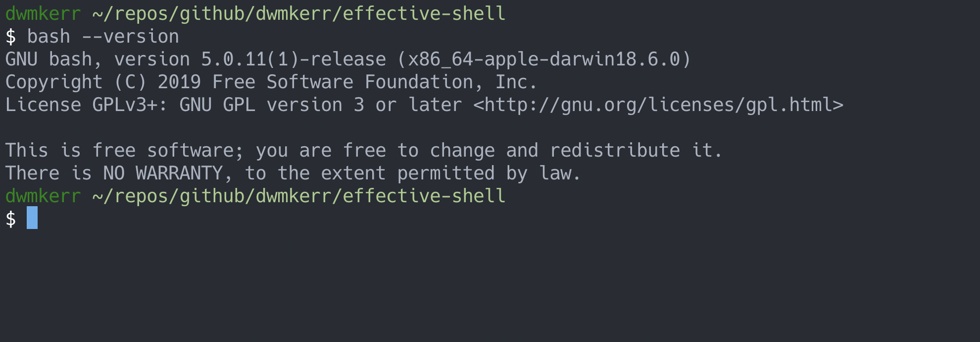Click the 'bash --version' command text
The image size is (980, 342).
pyautogui.click(x=103, y=37)
